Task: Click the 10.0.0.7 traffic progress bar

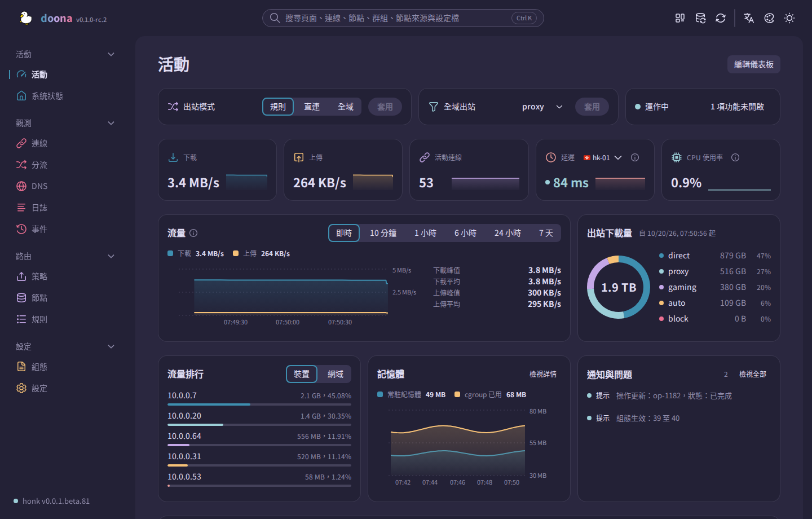Action: click(259, 404)
